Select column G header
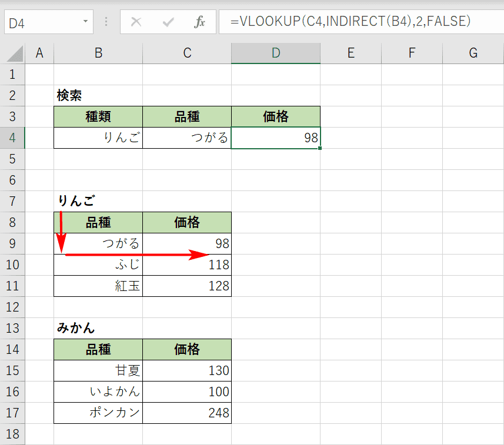504x445 pixels. [473, 53]
